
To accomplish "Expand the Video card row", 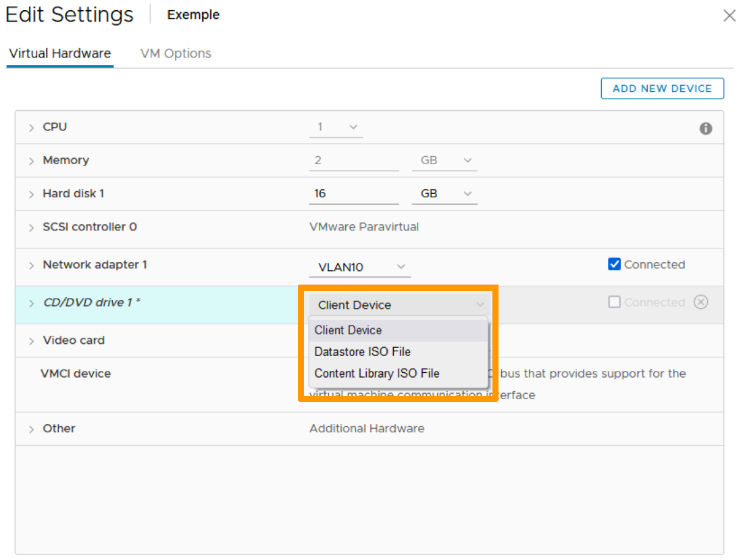I will click(x=31, y=341).
